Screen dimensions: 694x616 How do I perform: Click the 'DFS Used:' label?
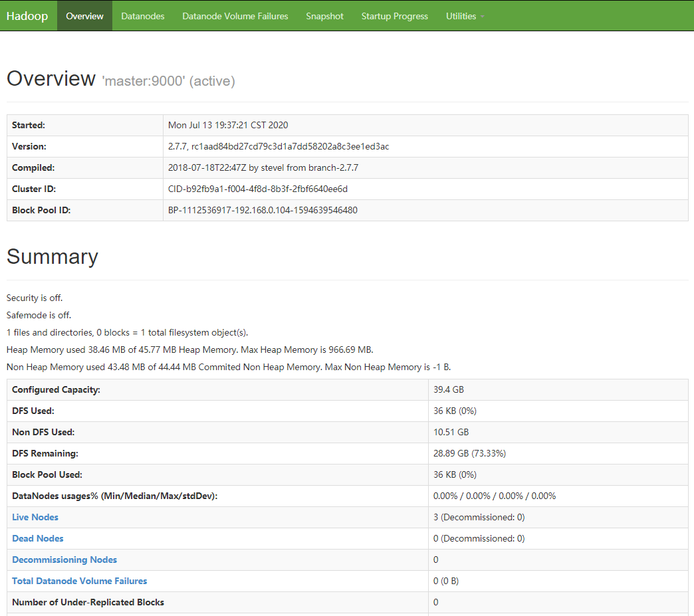(33, 411)
